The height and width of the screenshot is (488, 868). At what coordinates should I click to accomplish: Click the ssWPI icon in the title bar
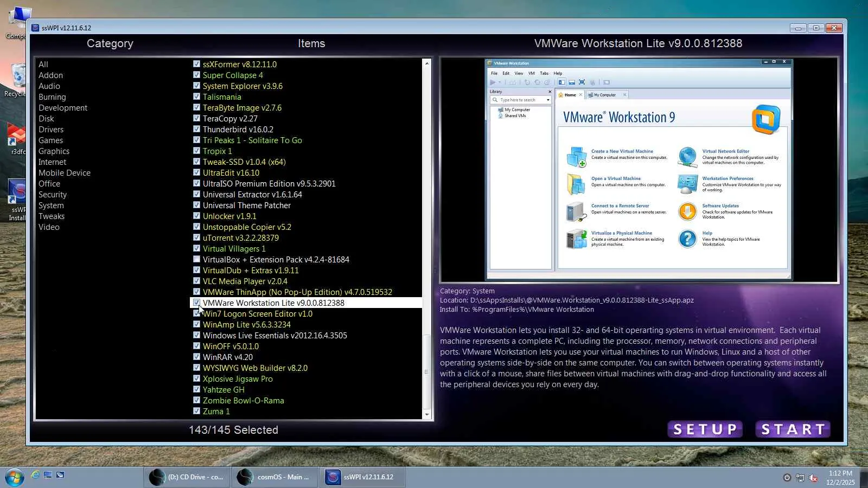pos(35,28)
